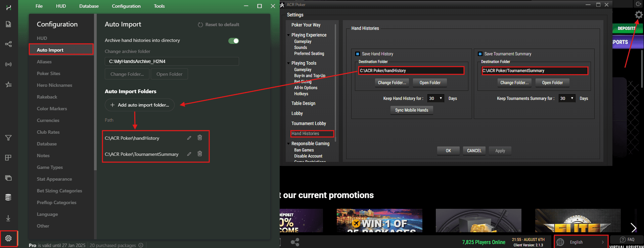The image size is (644, 248).
Task: Open the HUD menu
Action: pos(61,6)
